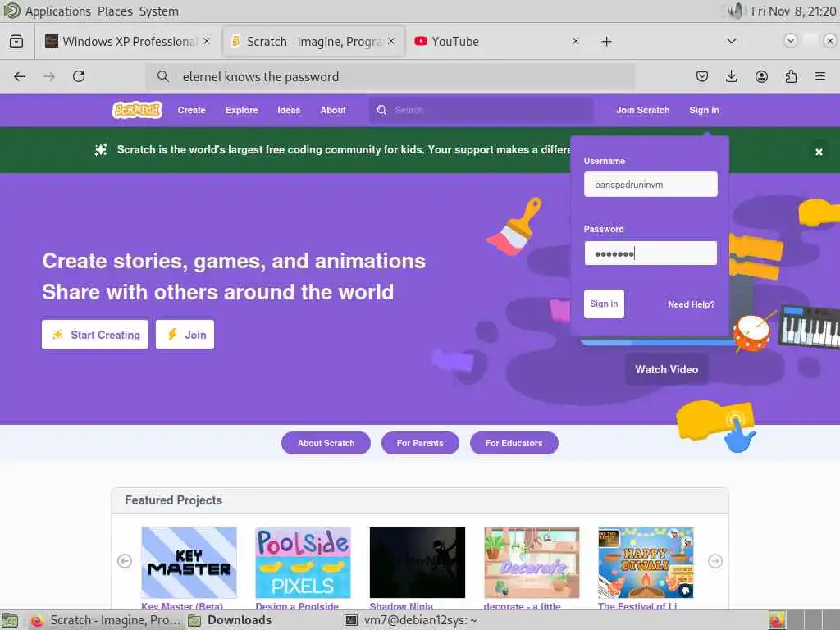840x630 pixels.
Task: Reload the current page
Action: 79,76
